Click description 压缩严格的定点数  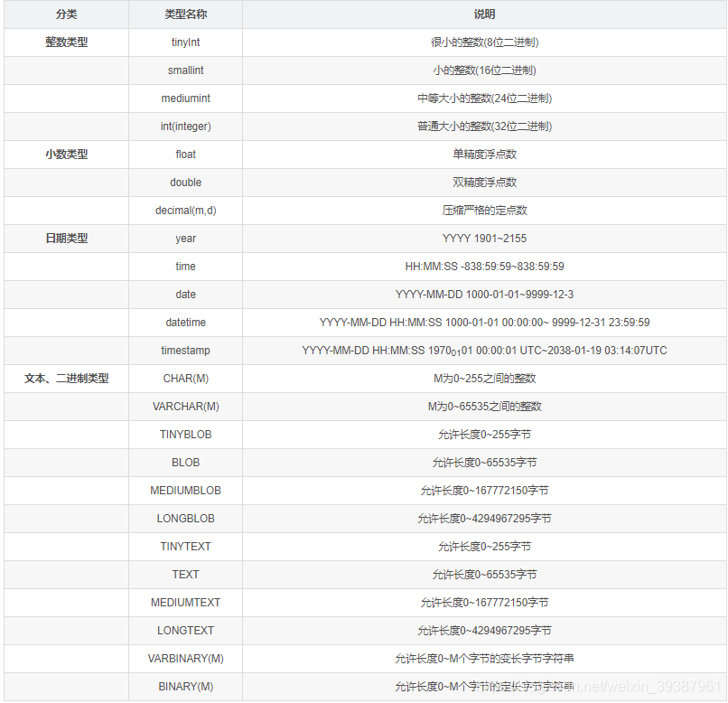(484, 211)
